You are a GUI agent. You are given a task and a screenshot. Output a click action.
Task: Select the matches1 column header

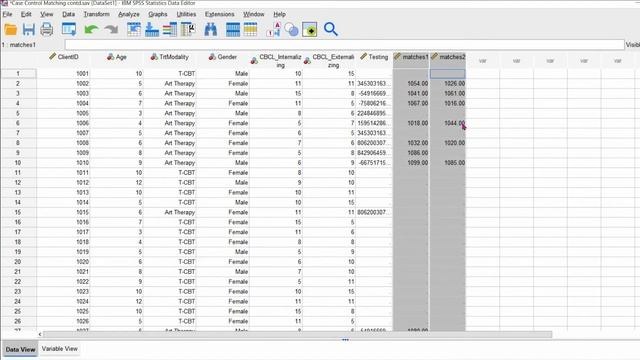[411, 60]
